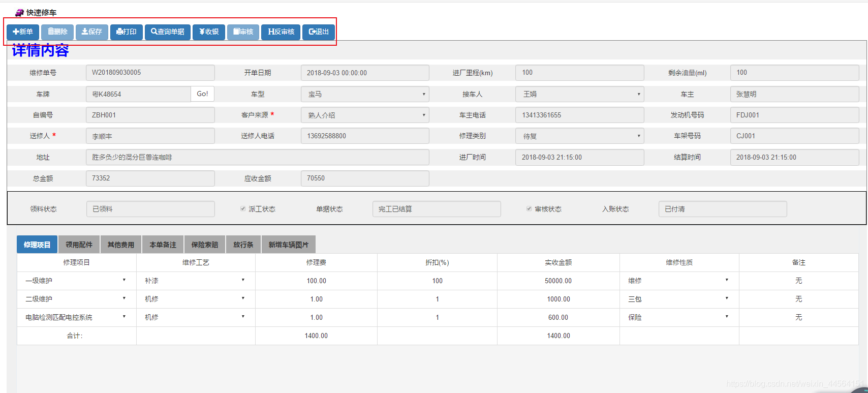Expand the 电脑检测匹配电控系统 dropdown
This screenshot has width=868, height=393.
(76, 317)
